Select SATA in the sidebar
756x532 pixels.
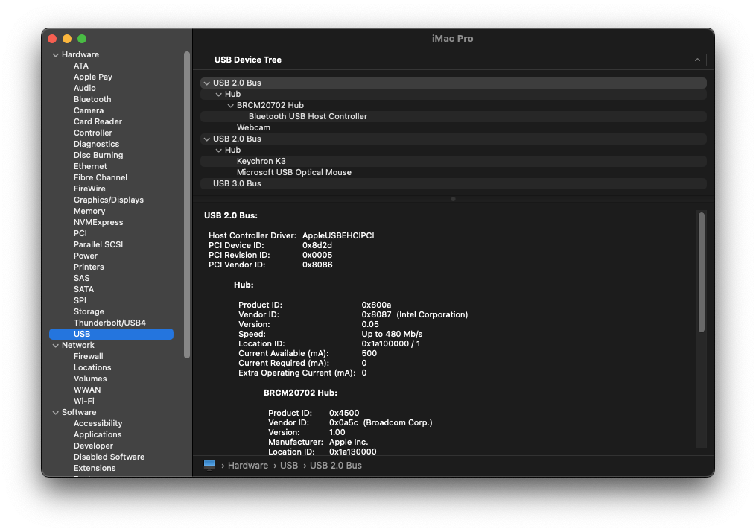(83, 289)
